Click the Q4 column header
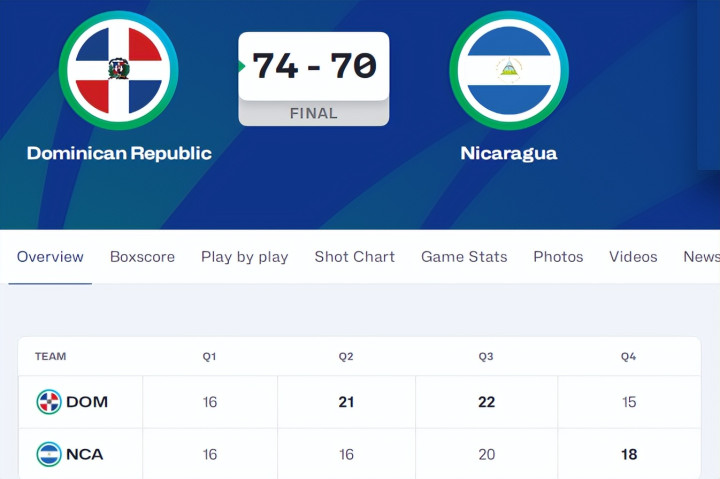 (628, 357)
